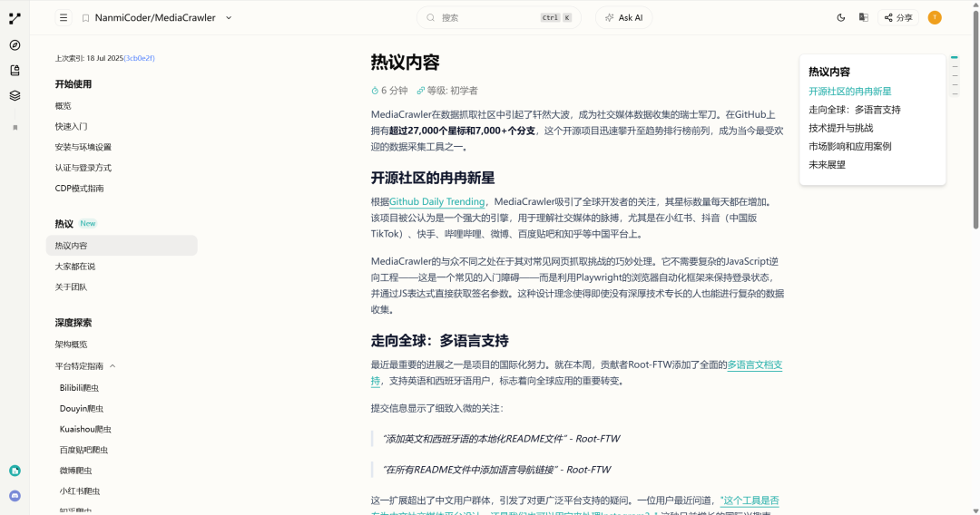
Task: Select the 热议内容 sidebar item
Action: [122, 246]
